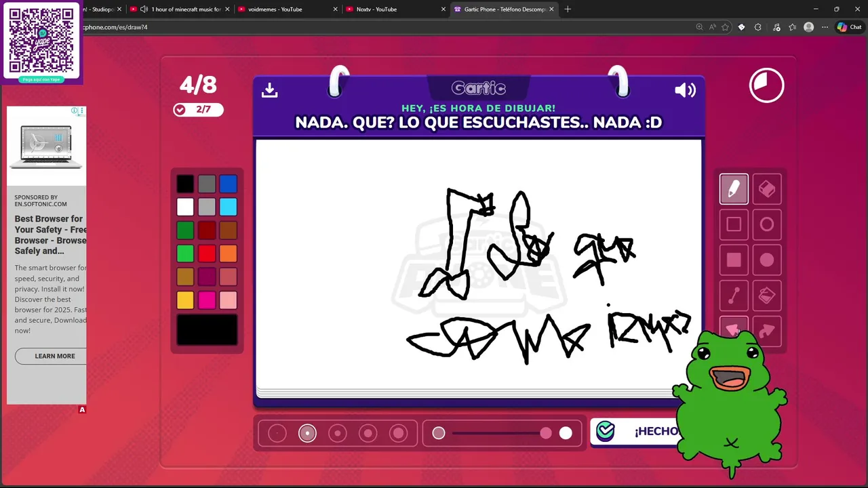Image resolution: width=868 pixels, height=488 pixels.
Task: Open the media control music icon
Action: point(776,27)
